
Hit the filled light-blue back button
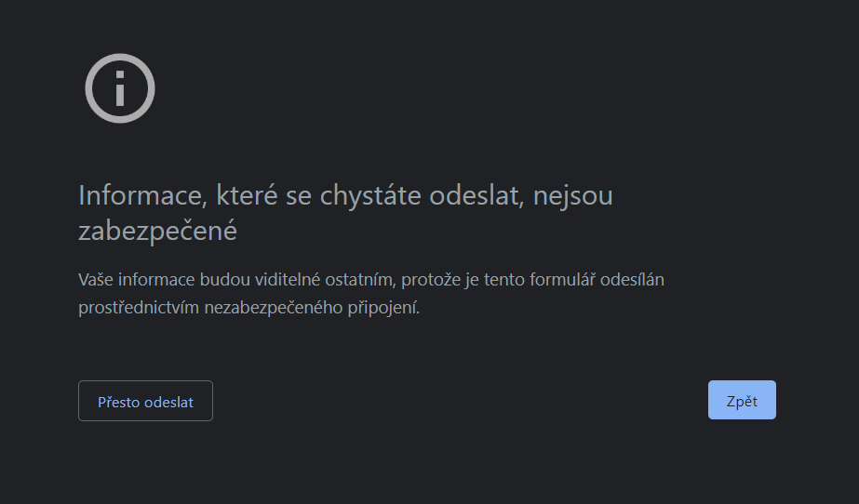click(742, 400)
